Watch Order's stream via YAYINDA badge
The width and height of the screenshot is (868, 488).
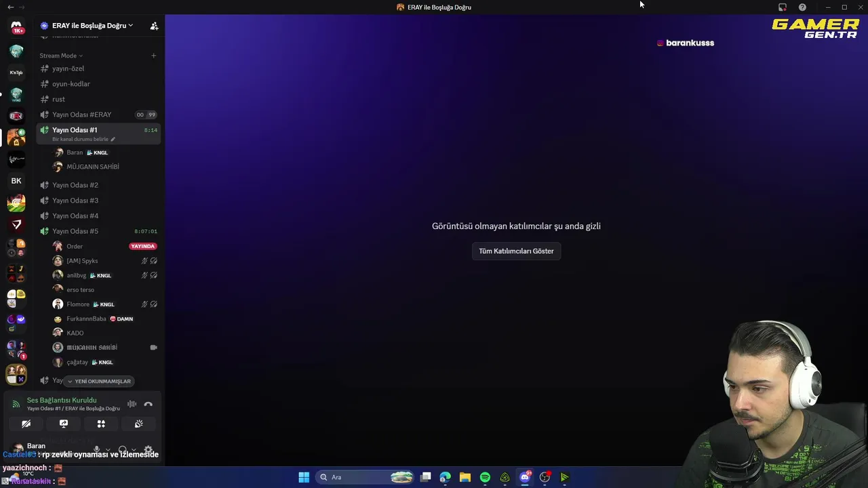[x=143, y=246]
